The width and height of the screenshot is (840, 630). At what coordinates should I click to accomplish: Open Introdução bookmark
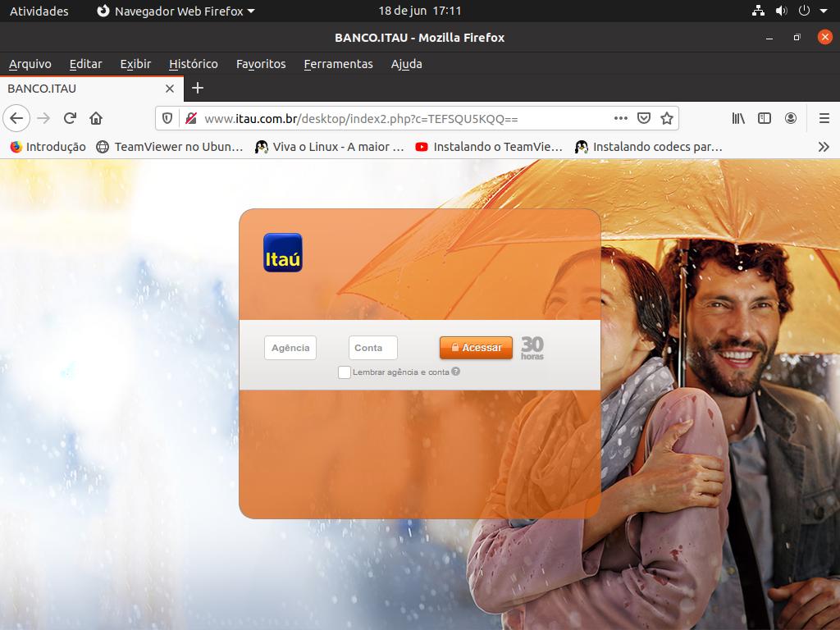48,147
